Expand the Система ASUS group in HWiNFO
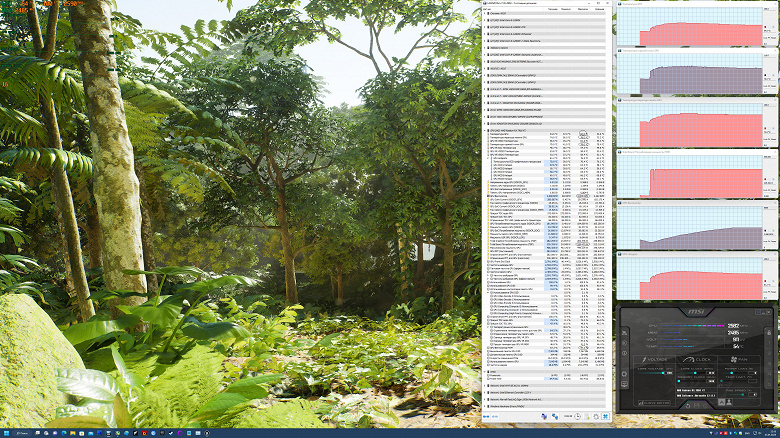This screenshot has height=438, width=780. (x=485, y=13)
